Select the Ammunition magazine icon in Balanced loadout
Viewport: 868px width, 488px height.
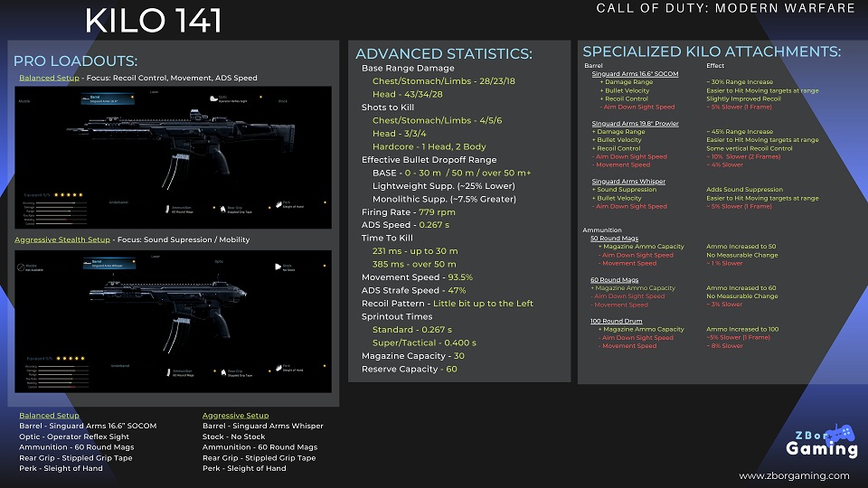tap(167, 211)
